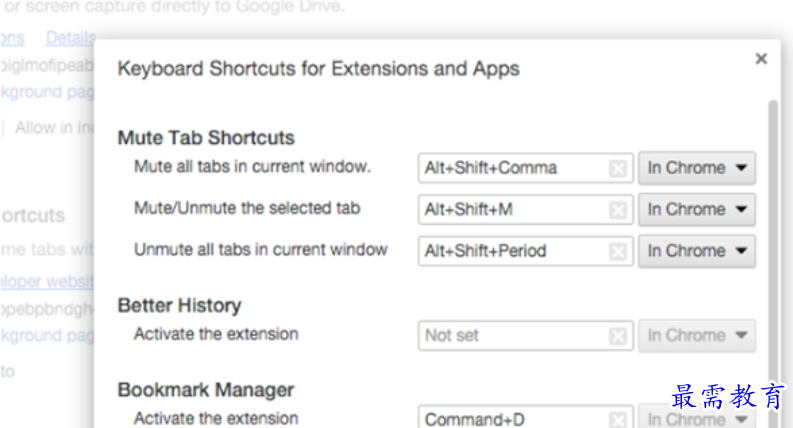Click the clear icon beside Command+D shortcut
793x428 pixels.
pyautogui.click(x=618, y=419)
